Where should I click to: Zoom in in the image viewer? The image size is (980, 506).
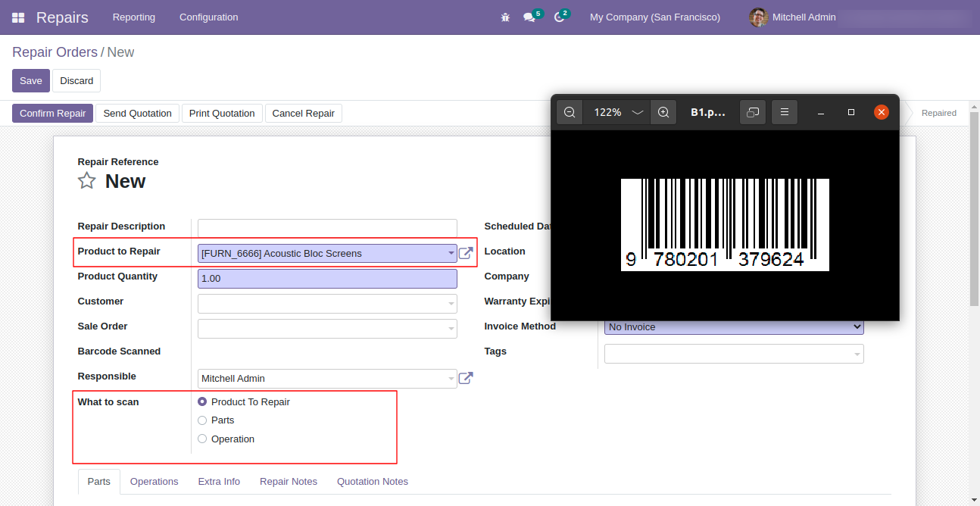[x=663, y=112]
